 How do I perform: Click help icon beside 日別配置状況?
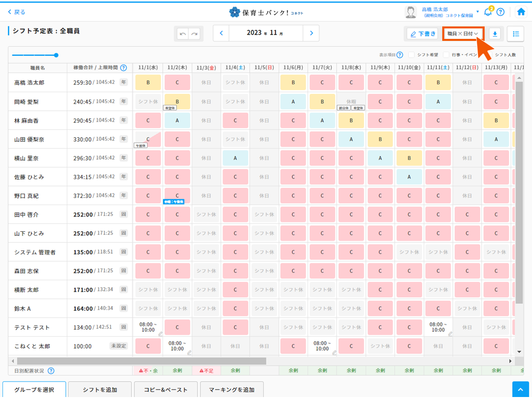(x=51, y=371)
